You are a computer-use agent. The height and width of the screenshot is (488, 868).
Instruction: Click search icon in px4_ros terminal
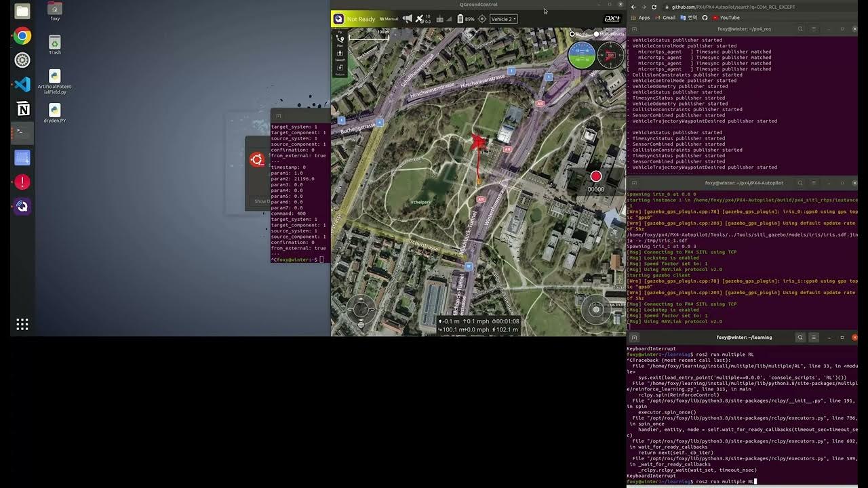pyautogui.click(x=800, y=29)
